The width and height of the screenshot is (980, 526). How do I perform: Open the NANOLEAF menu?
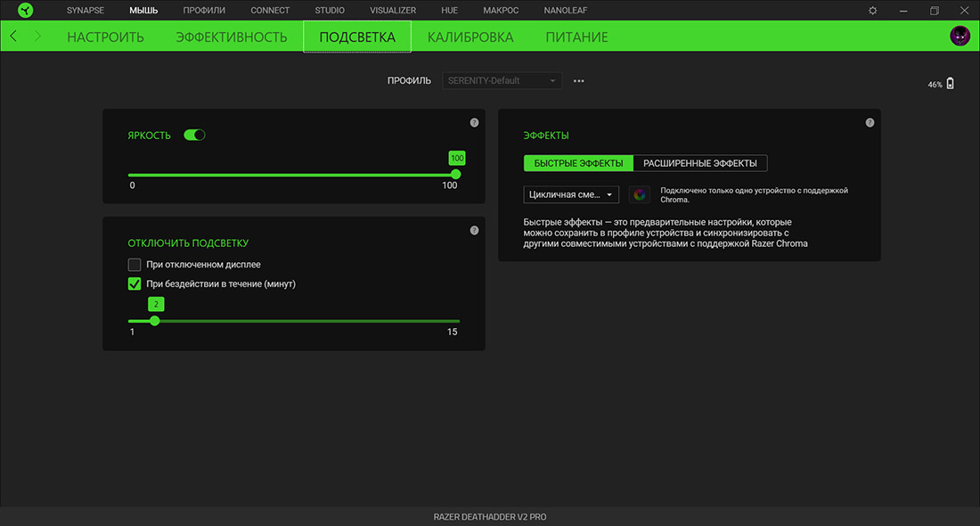click(566, 10)
